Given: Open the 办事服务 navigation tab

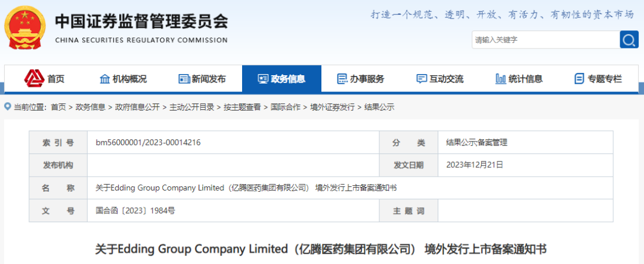Looking at the screenshot, I should (361, 78).
